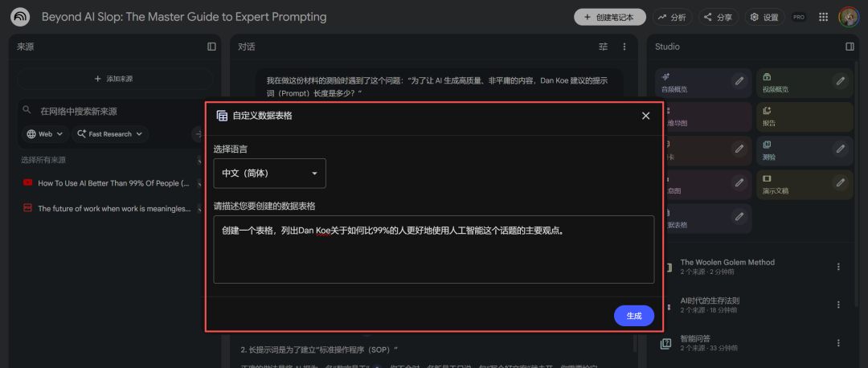Click the NotebookLM logo icon
The width and height of the screenshot is (868, 368).
[x=21, y=17]
